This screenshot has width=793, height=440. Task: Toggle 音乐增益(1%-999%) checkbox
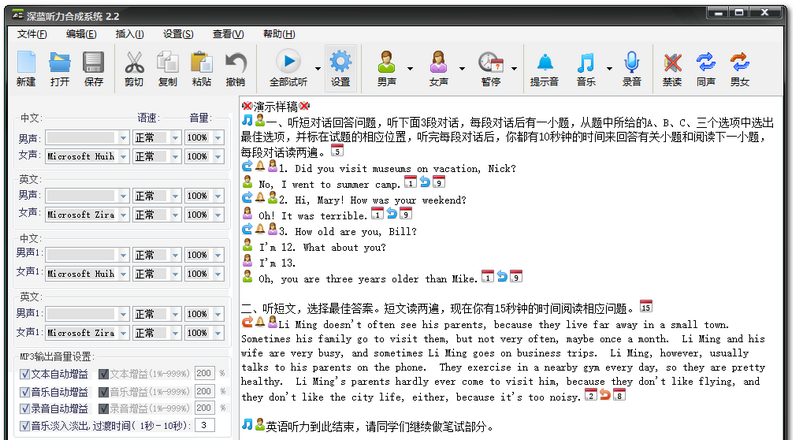click(x=103, y=392)
